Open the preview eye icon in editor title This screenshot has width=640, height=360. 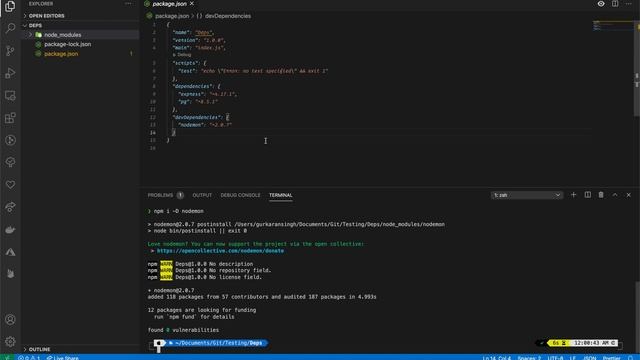tap(601, 4)
